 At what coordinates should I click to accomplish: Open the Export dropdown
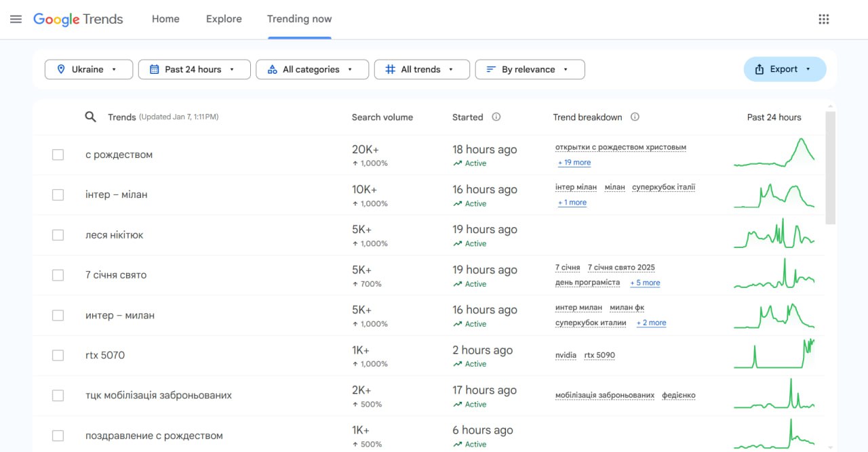[785, 69]
